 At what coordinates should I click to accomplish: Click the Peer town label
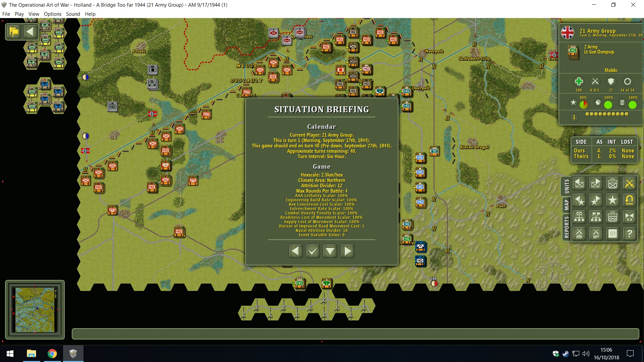[501, 206]
